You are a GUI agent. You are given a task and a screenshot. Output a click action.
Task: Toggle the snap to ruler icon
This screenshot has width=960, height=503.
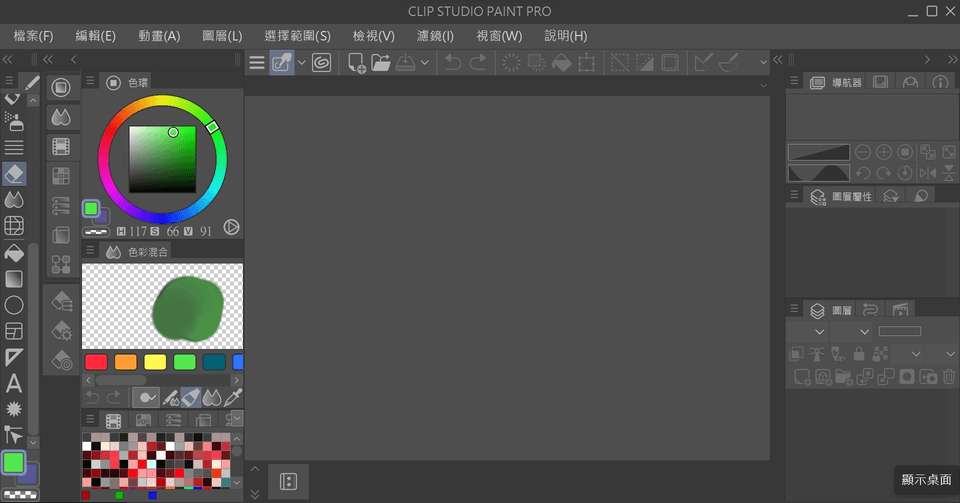(x=703, y=62)
